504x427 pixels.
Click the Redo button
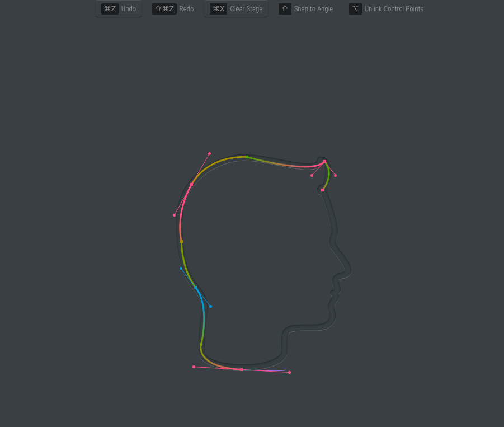173,9
